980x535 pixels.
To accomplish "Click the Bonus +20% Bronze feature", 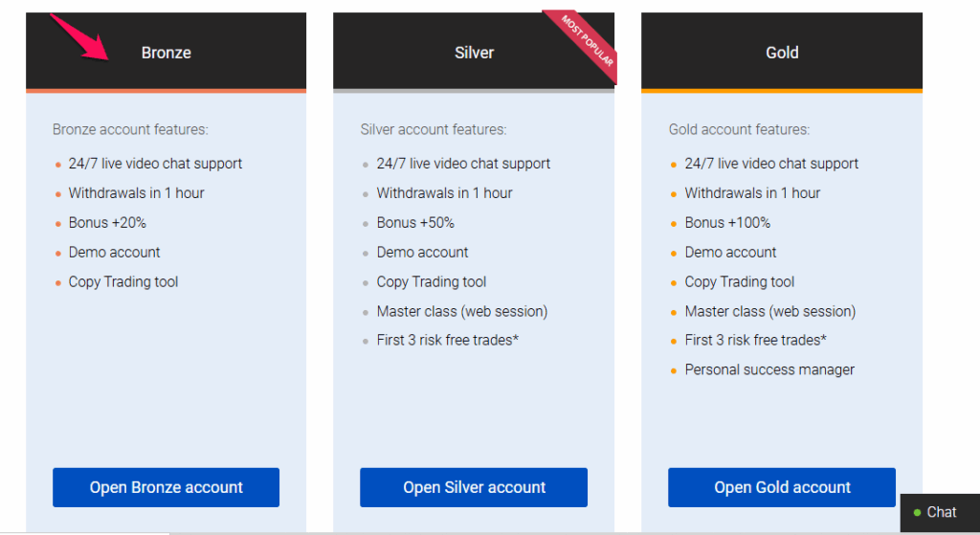I will [x=107, y=222].
